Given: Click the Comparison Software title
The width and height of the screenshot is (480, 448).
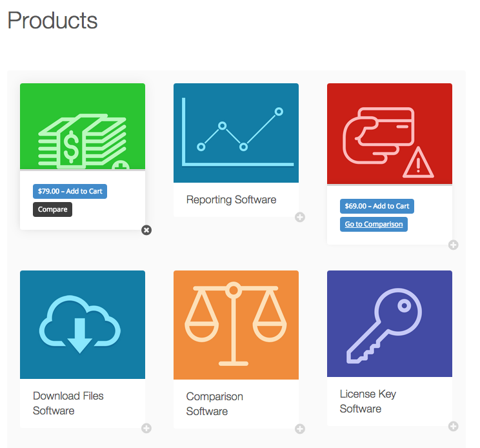Looking at the screenshot, I should click(214, 403).
